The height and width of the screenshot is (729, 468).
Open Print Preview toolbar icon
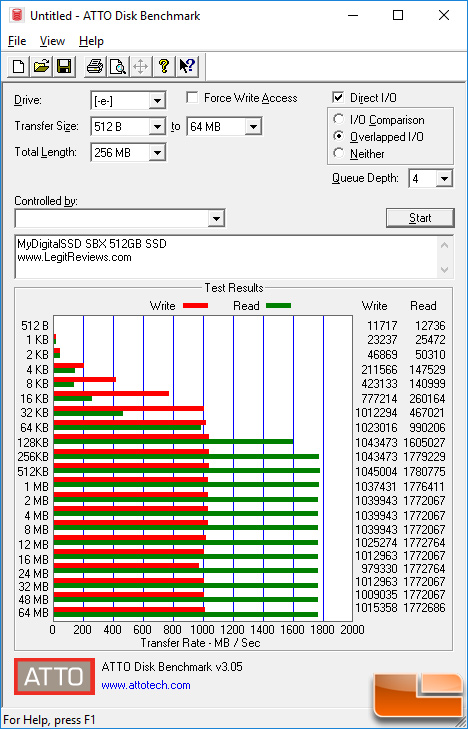pos(118,66)
